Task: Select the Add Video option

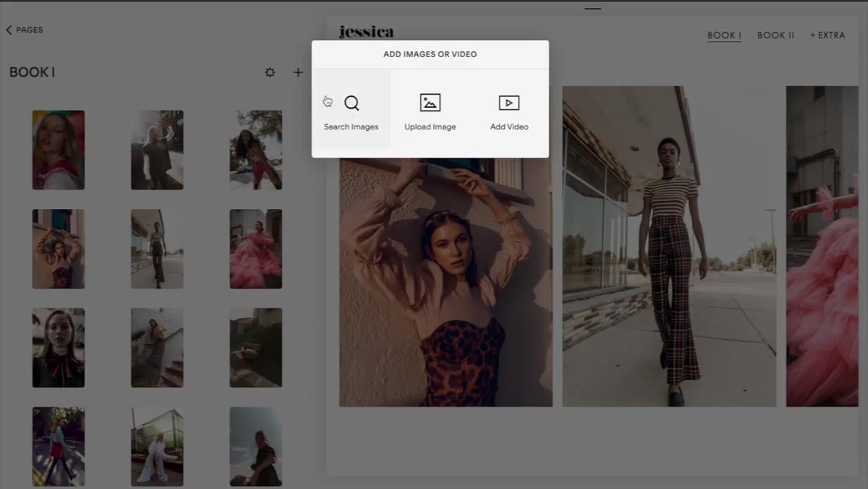Action: click(509, 110)
